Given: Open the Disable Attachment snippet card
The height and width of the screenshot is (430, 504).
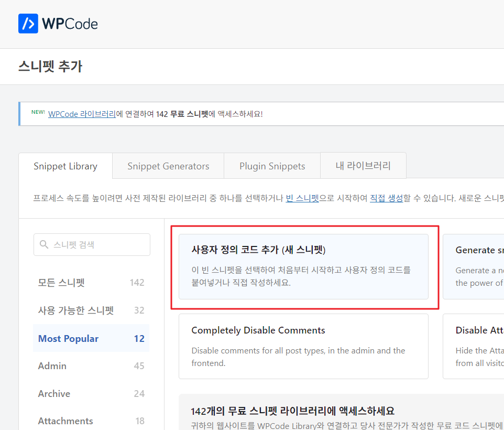Looking at the screenshot, I should point(474,346).
